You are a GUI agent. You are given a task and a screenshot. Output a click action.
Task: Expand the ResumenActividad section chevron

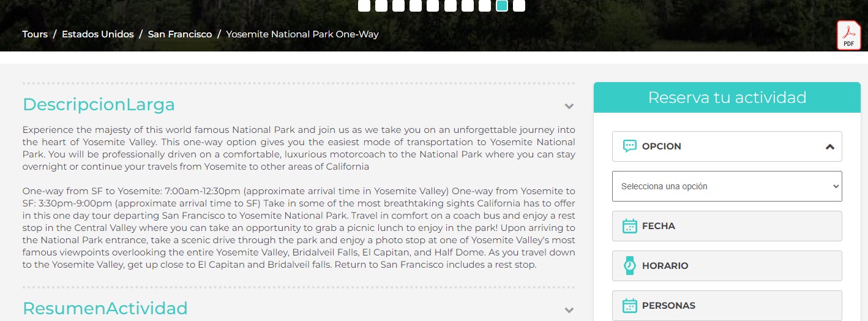point(569,310)
